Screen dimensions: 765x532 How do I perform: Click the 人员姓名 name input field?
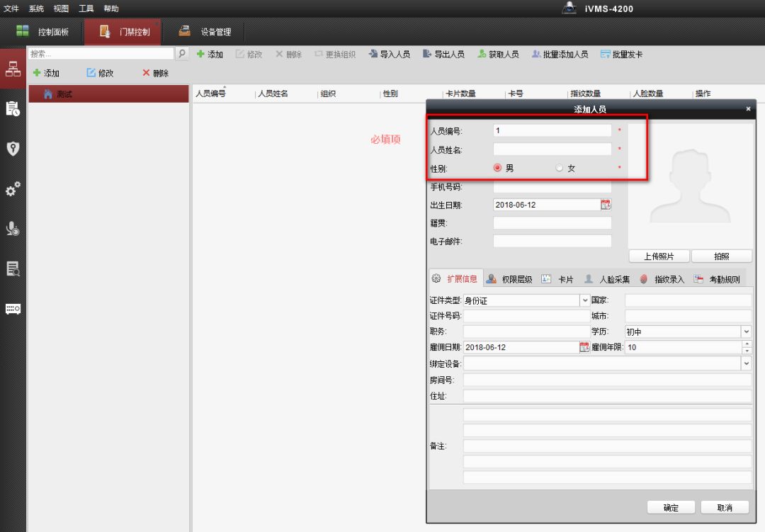552,149
